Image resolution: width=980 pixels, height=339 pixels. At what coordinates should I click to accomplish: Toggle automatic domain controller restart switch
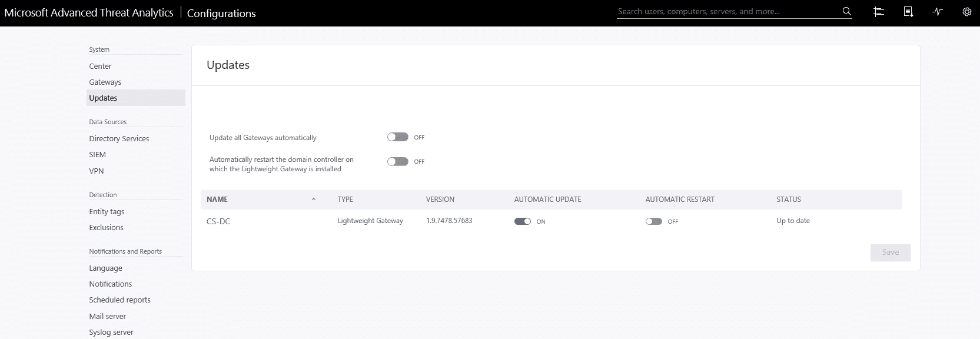tap(397, 161)
